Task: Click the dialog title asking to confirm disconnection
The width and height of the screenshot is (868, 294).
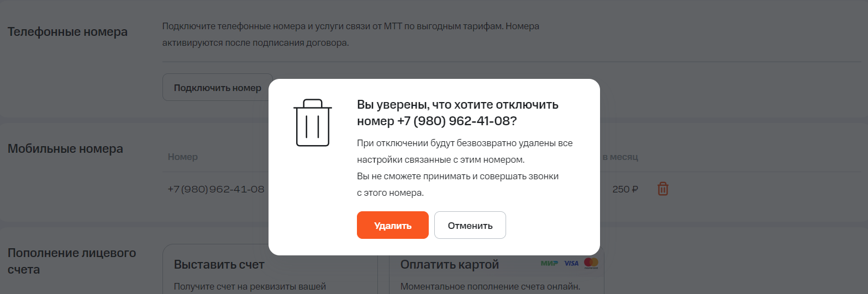Action: (457, 113)
